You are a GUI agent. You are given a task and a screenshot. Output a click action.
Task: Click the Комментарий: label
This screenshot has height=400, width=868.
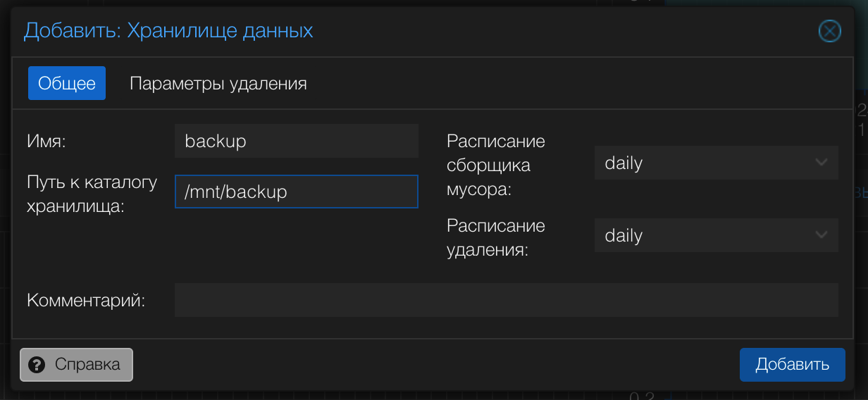[x=86, y=301]
